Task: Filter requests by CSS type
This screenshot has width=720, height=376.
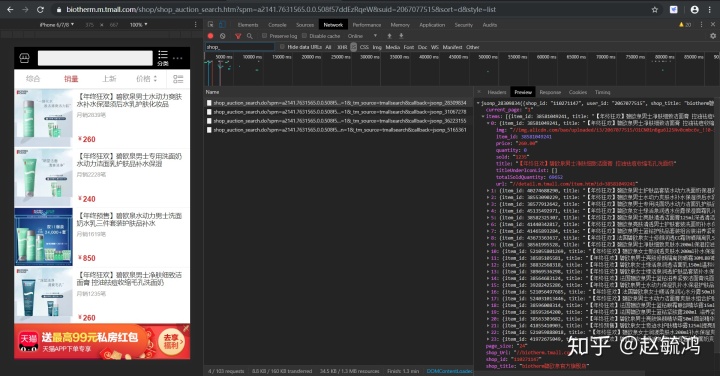Action: click(x=364, y=47)
